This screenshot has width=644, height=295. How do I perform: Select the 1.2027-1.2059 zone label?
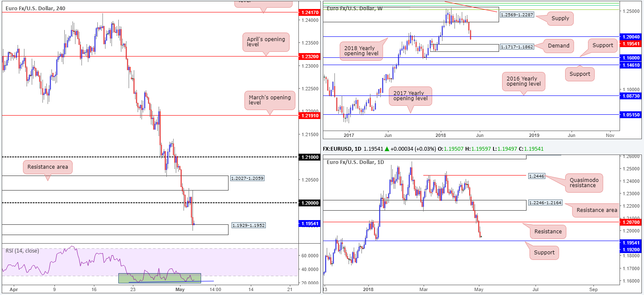(247, 178)
